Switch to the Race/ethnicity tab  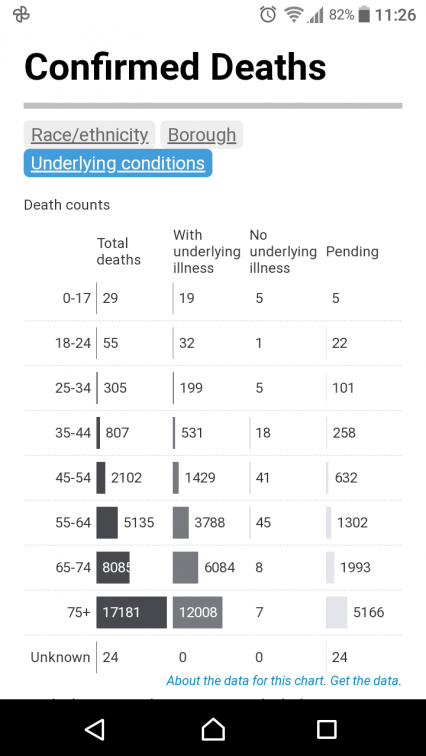click(x=90, y=135)
